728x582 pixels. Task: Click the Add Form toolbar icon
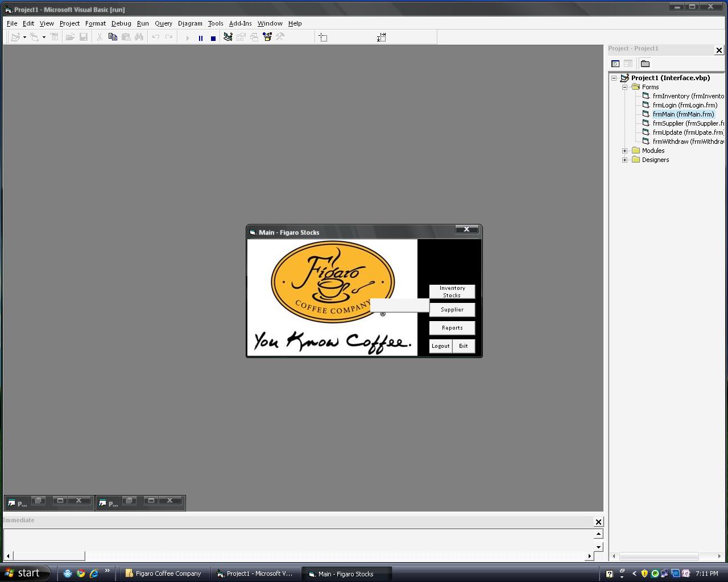[35, 37]
